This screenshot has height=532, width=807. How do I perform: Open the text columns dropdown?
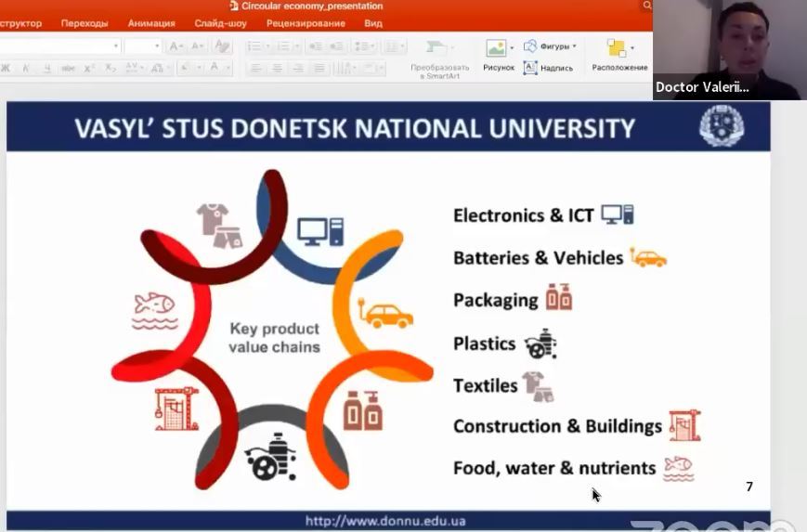tap(395, 46)
